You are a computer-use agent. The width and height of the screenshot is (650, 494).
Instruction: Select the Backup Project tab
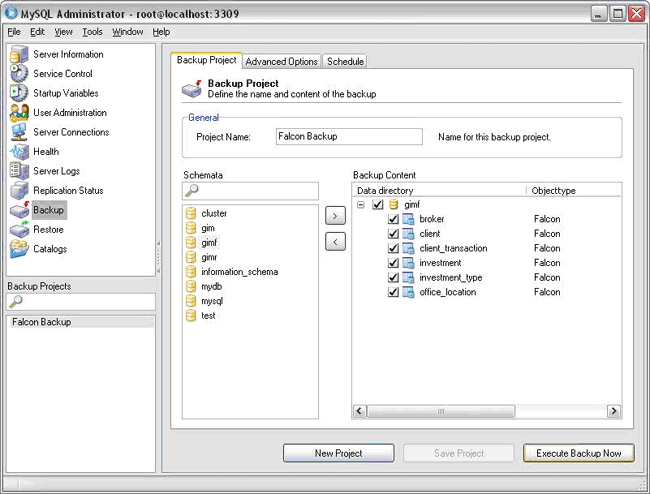(206, 60)
